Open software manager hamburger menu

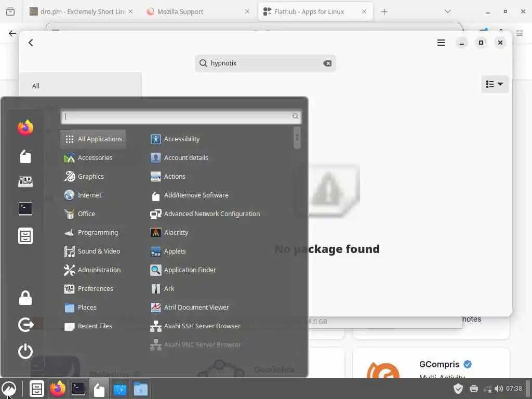441,43
